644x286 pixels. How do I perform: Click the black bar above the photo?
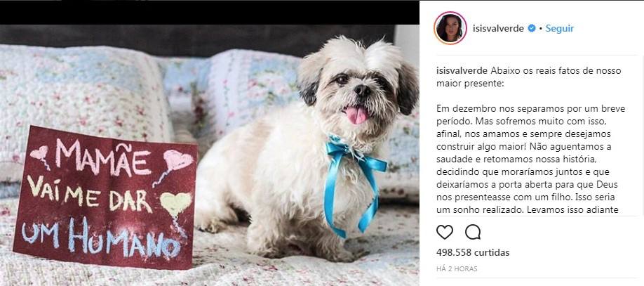(210, 13)
